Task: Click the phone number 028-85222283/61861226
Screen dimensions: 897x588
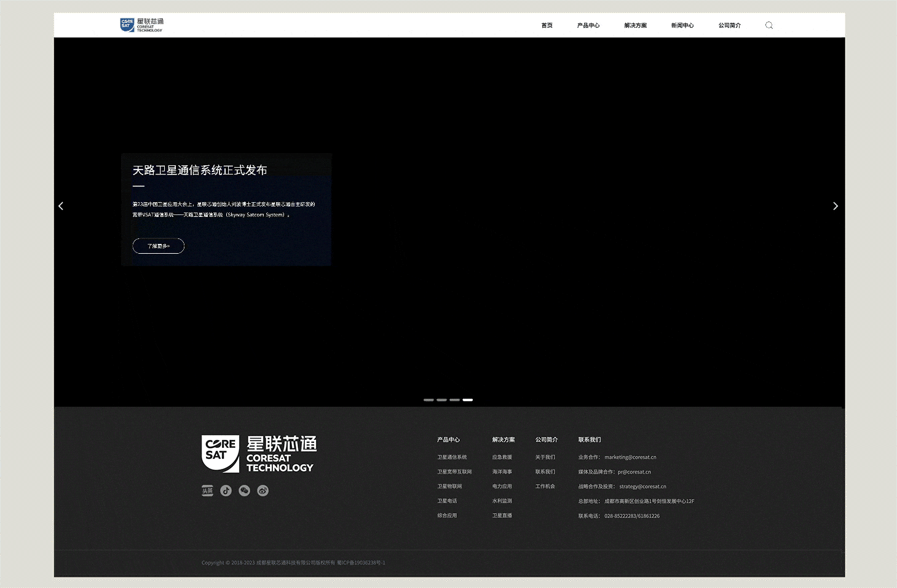Action: tap(632, 516)
